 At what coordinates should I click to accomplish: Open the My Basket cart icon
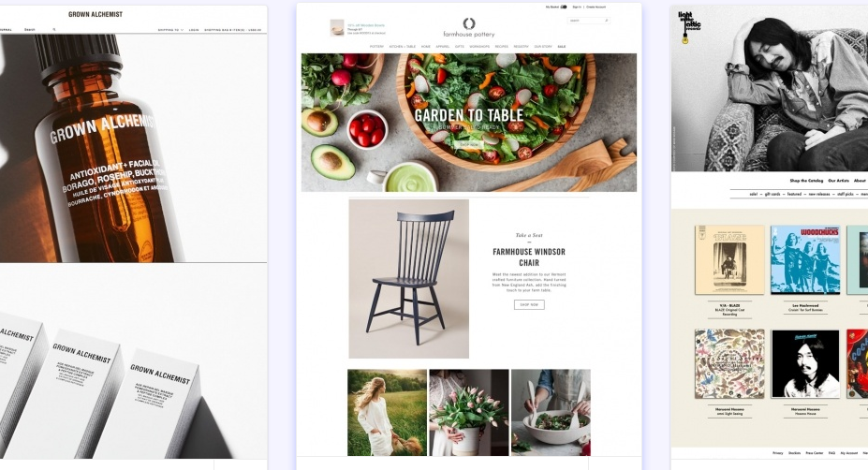pos(564,7)
